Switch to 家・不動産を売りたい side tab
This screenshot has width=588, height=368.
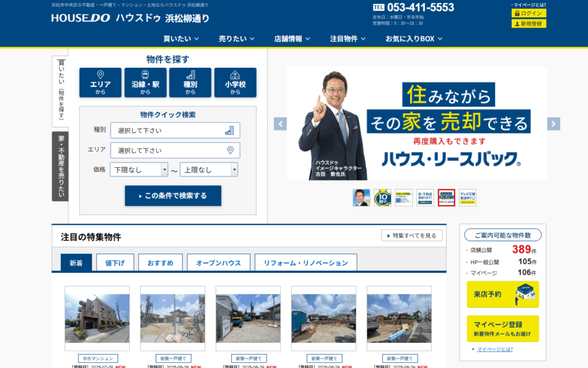pyautogui.click(x=60, y=166)
